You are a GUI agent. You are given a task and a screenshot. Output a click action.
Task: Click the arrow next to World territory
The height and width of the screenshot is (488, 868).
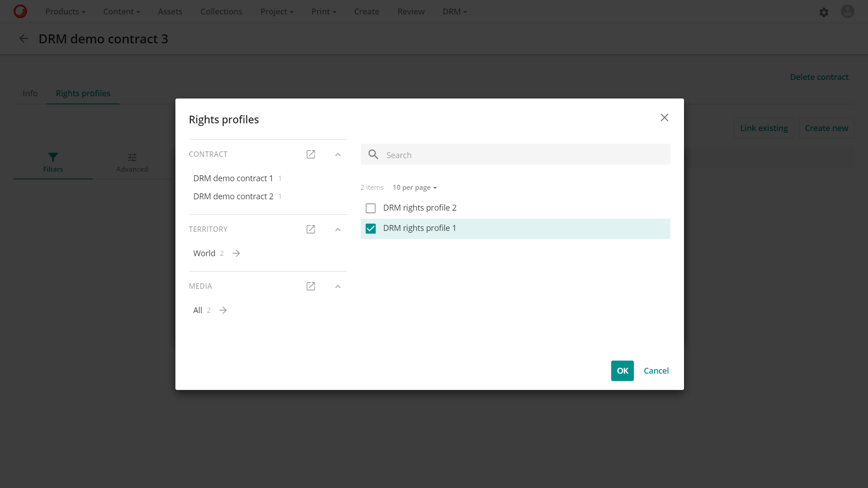pyautogui.click(x=236, y=253)
